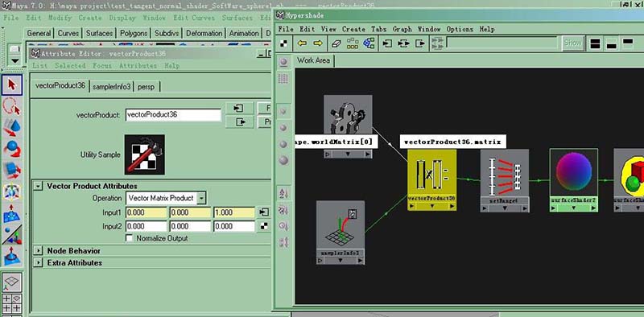Open surfaceShader2 node's center down arrow
The width and height of the screenshot is (644, 317).
tap(574, 208)
